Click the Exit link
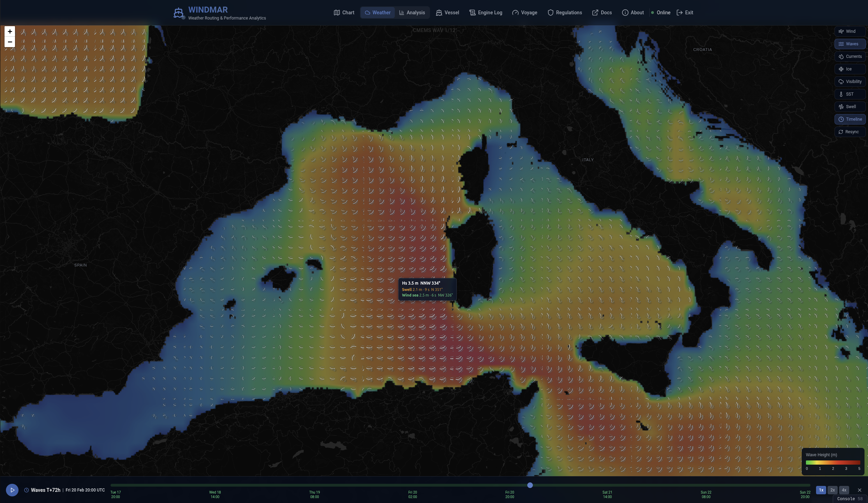 tap(685, 13)
